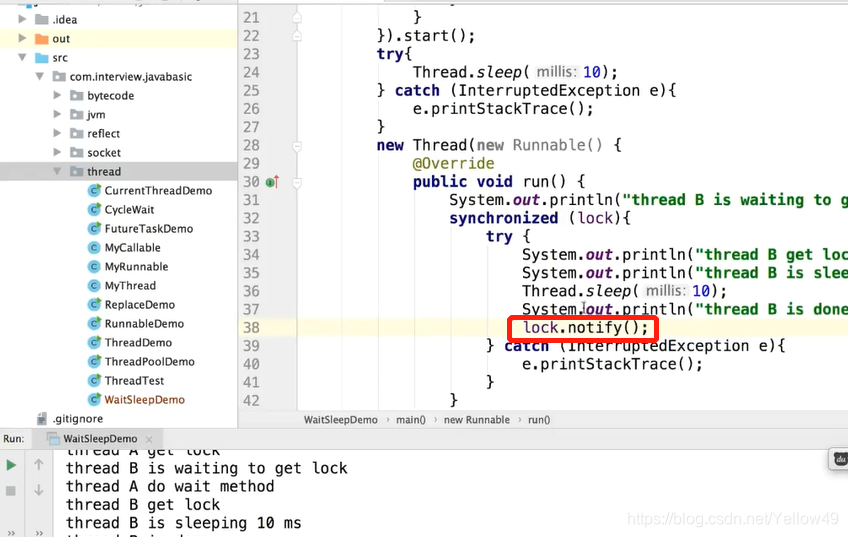The height and width of the screenshot is (537, 848).
Task: Expand the reflect package arrow
Action: click(57, 133)
